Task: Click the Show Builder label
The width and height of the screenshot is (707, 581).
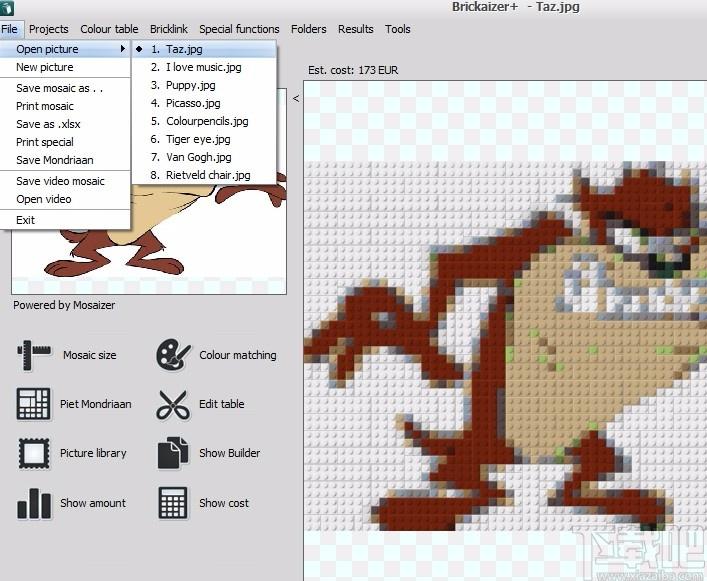Action: [x=230, y=453]
